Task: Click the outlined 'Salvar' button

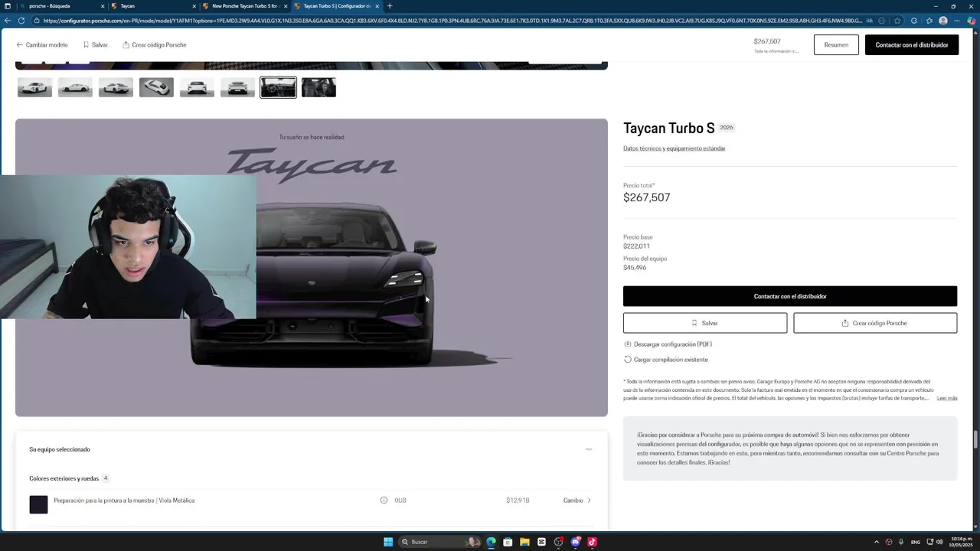Action: tap(705, 323)
